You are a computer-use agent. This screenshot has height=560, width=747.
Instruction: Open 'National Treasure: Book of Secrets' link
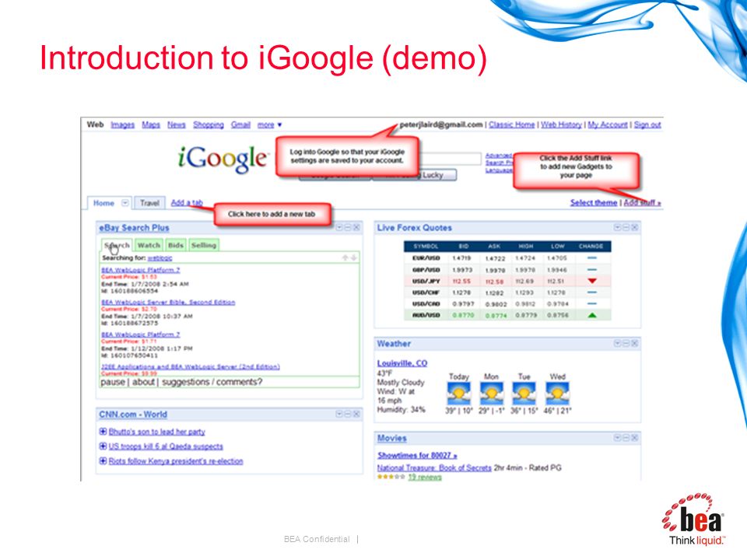pyautogui.click(x=434, y=468)
